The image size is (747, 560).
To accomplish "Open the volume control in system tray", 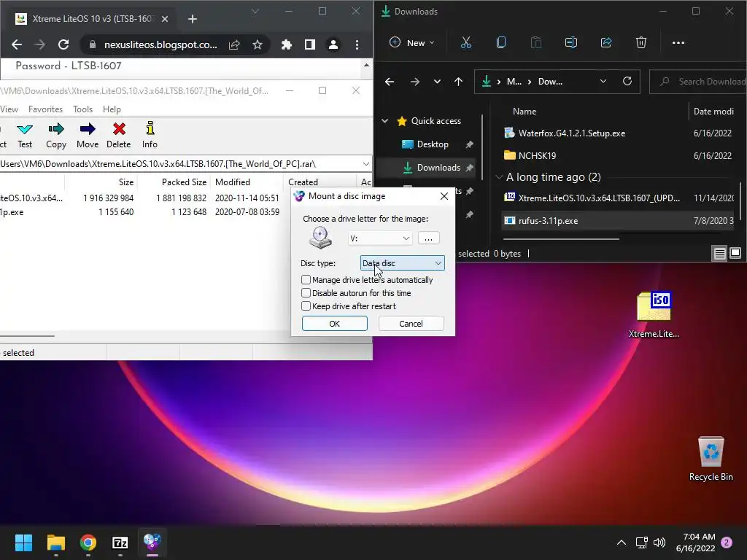I will point(659,542).
